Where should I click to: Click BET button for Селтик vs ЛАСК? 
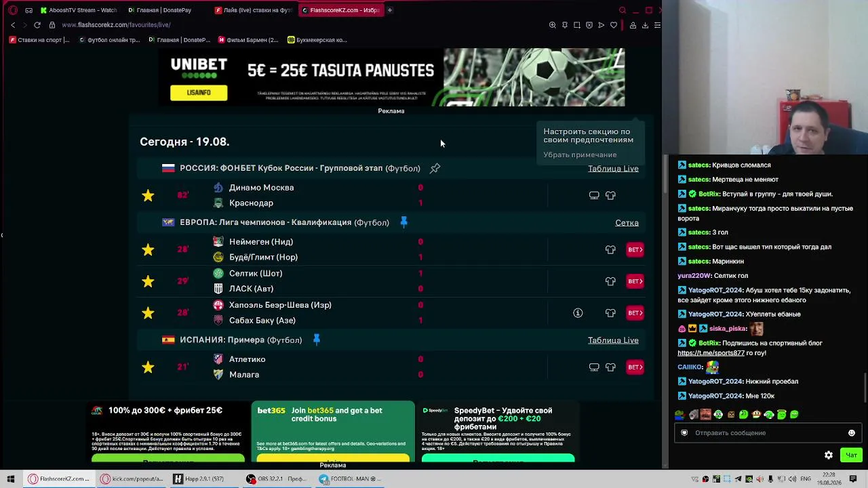pos(635,281)
